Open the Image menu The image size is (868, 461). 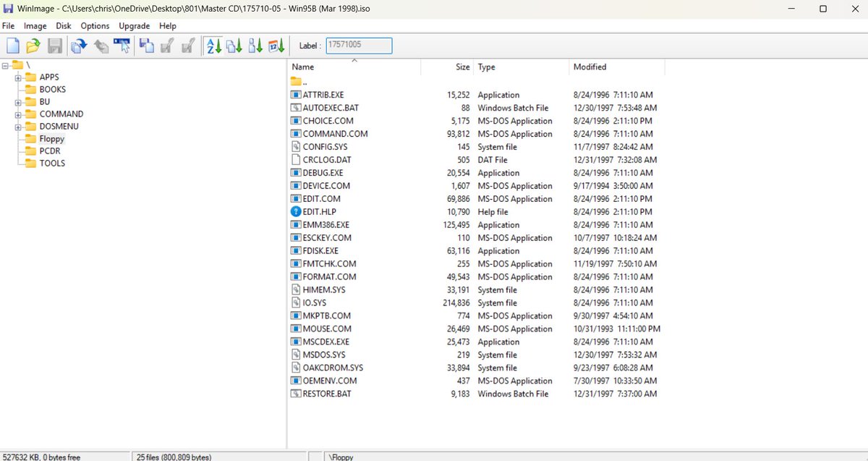click(35, 26)
